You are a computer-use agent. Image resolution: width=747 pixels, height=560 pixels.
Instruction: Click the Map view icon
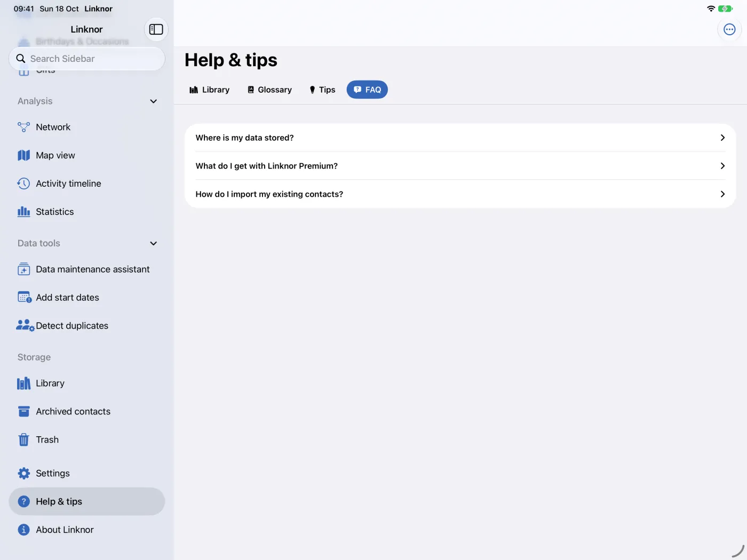pos(23,155)
